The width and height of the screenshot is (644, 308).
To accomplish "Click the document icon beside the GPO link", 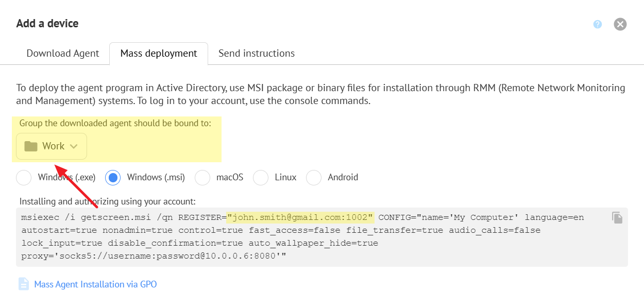I will pyautogui.click(x=24, y=284).
